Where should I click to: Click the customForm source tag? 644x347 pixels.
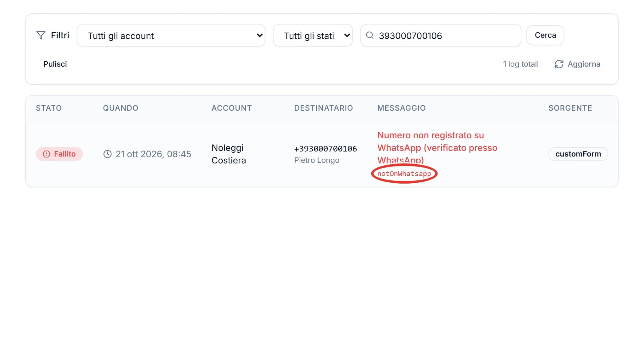(x=578, y=154)
